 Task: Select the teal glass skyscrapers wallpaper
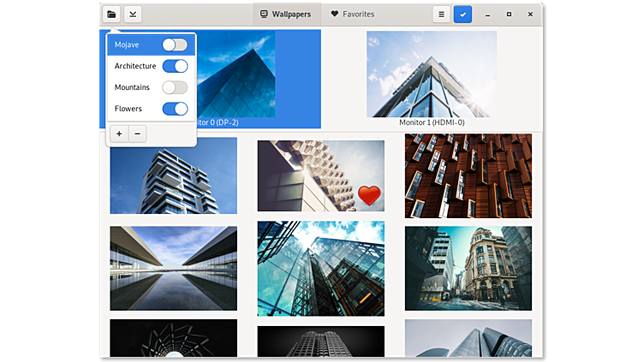320,268
